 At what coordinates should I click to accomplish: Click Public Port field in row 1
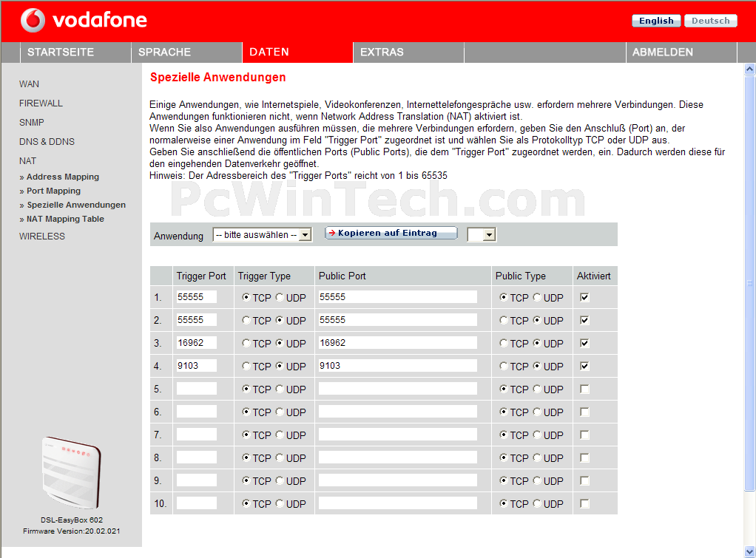(x=398, y=297)
